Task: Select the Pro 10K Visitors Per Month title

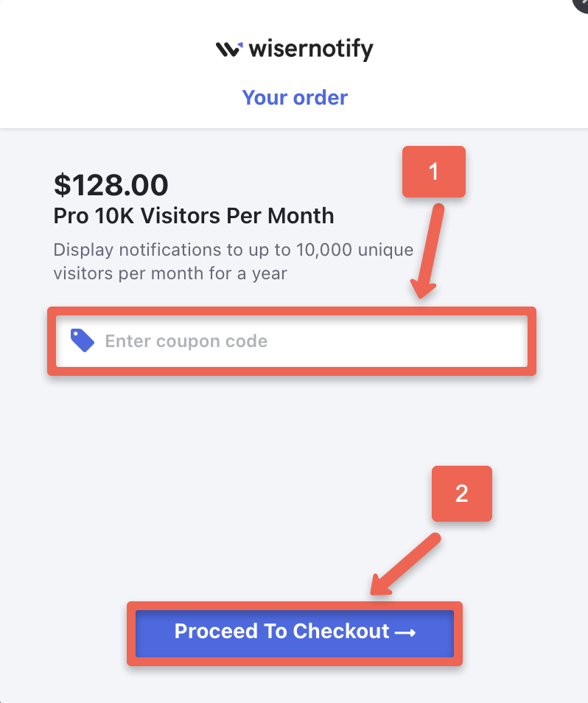Action: 193,216
